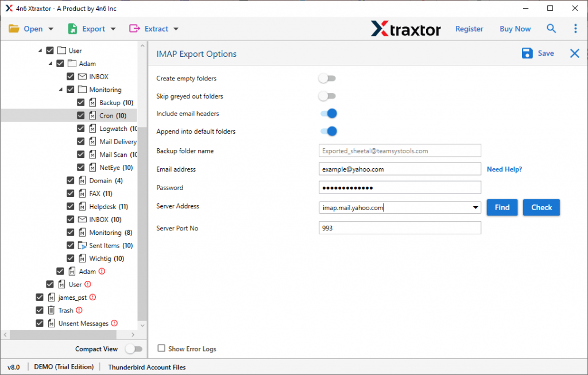Disable the Include email headers toggle

click(328, 114)
